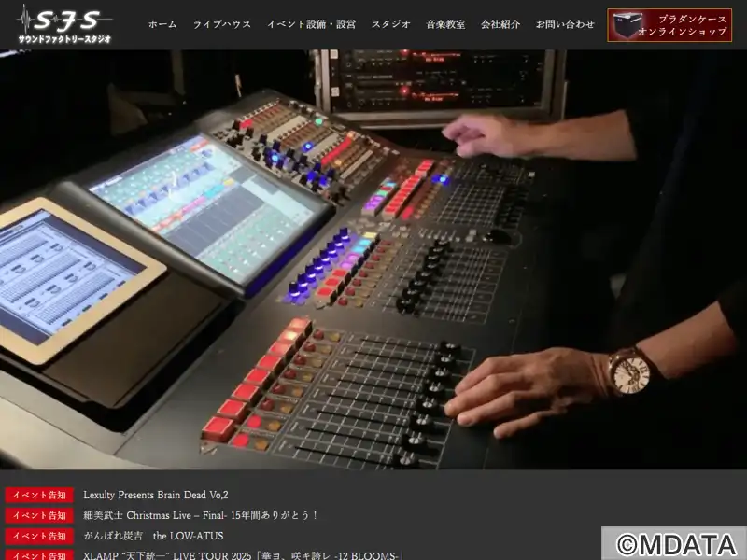This screenshot has height=560, width=747.
Task: Navigate to 会社紹介
Action: [x=500, y=24]
